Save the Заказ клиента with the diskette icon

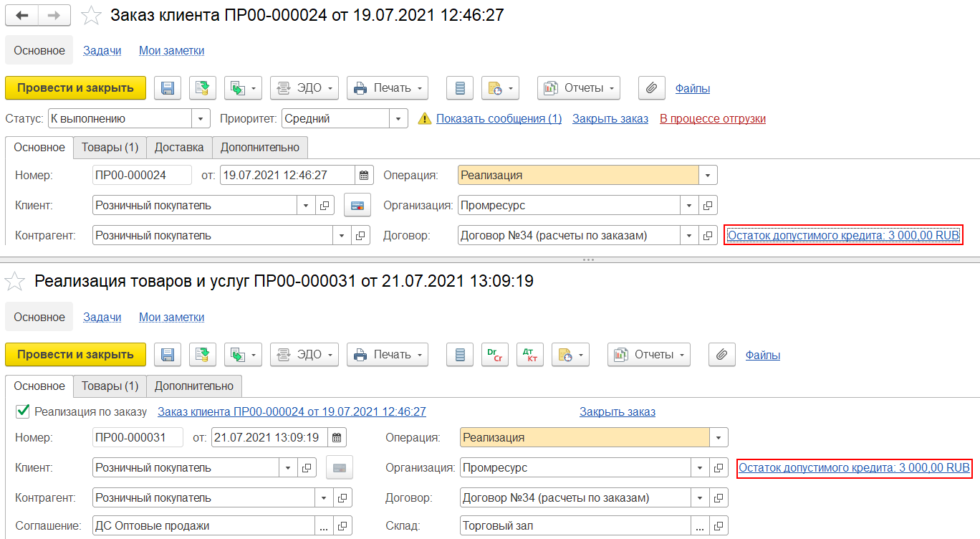[168, 88]
